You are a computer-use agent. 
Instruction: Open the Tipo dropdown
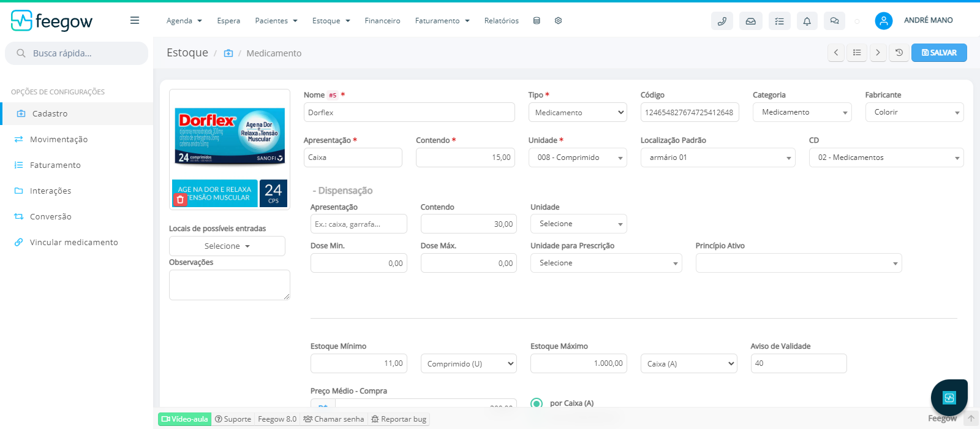[x=578, y=112]
